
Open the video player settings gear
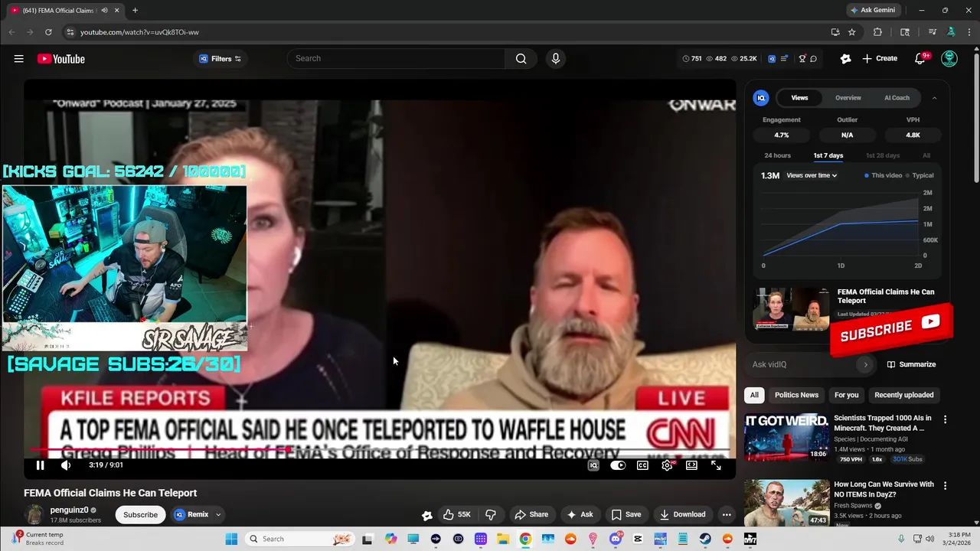coord(667,465)
